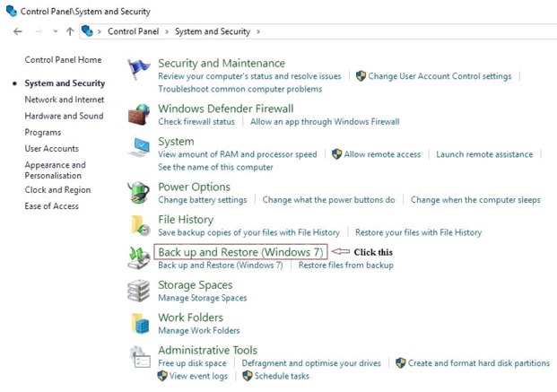
Task: Click Restore files from backup link
Action: (x=346, y=266)
